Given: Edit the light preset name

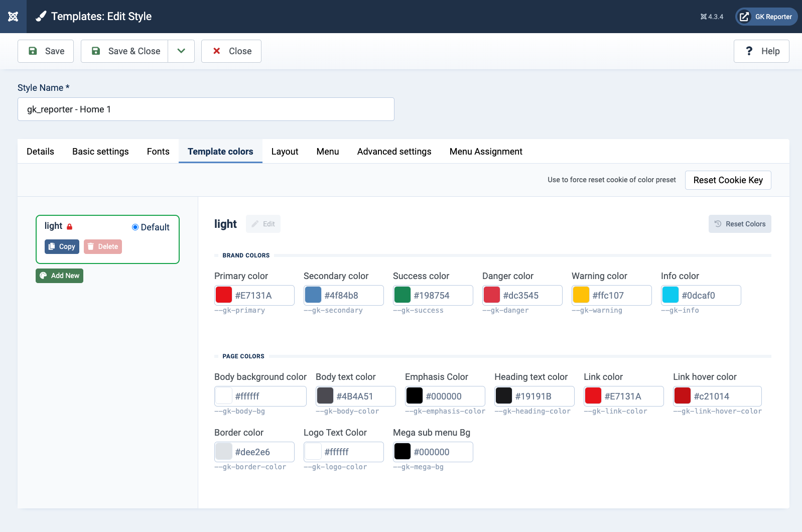Looking at the screenshot, I should tap(263, 224).
